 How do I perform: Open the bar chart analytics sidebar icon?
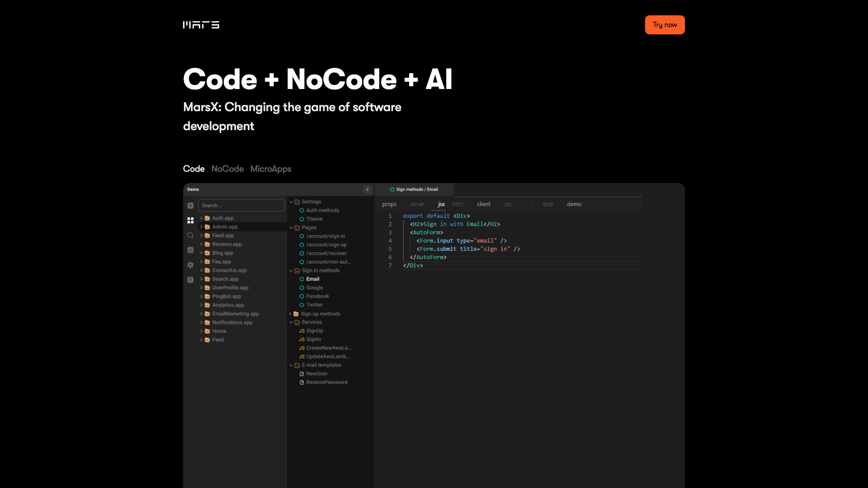[x=190, y=250]
